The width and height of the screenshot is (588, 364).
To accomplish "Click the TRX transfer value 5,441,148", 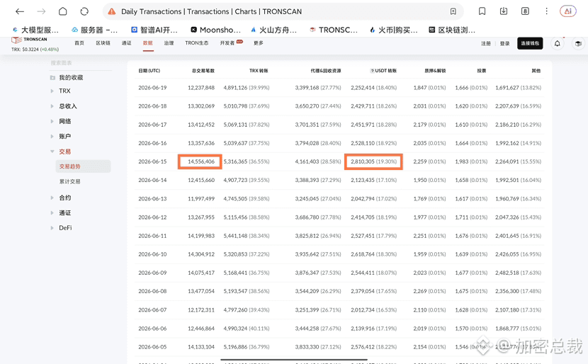I will [x=235, y=236].
